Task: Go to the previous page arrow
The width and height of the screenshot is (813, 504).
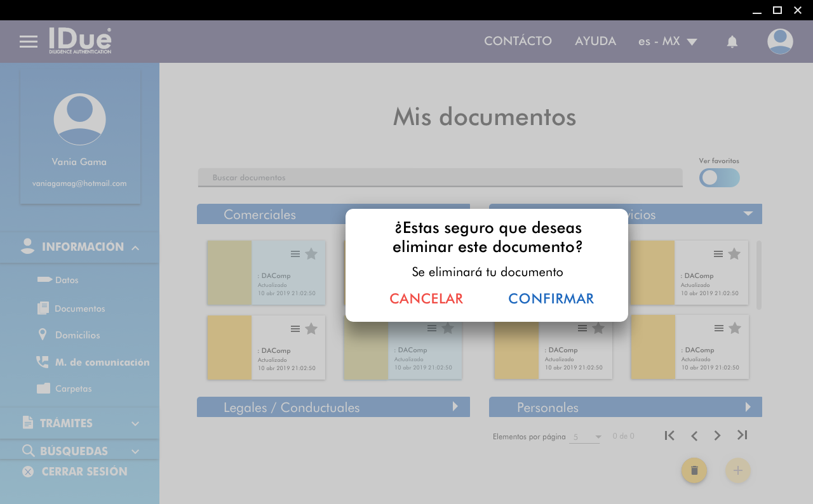Action: [x=694, y=435]
